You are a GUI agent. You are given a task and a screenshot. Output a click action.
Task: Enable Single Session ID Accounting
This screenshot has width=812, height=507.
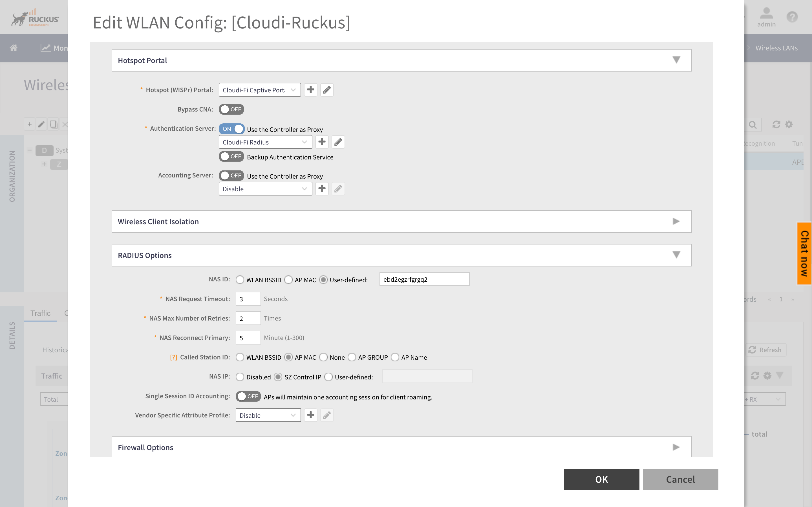(248, 396)
